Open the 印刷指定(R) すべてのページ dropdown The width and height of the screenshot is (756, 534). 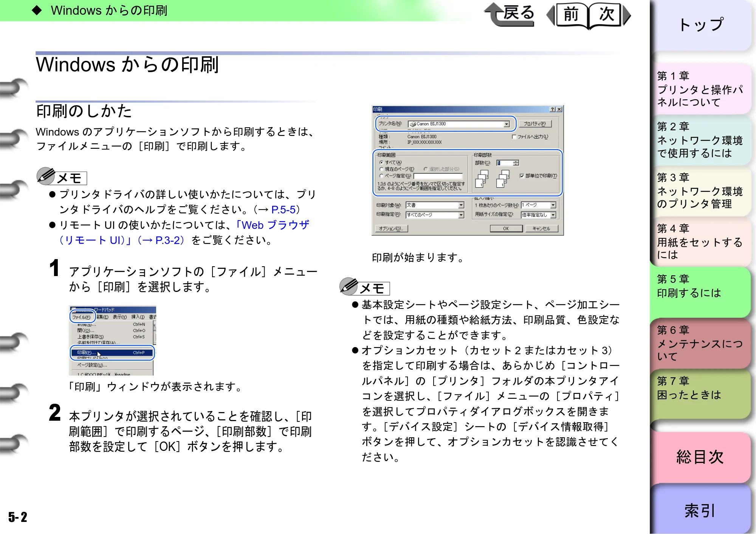[x=435, y=215]
